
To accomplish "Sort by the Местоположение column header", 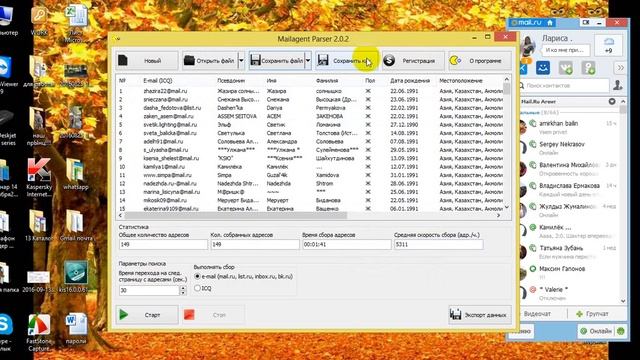I will click(x=461, y=80).
